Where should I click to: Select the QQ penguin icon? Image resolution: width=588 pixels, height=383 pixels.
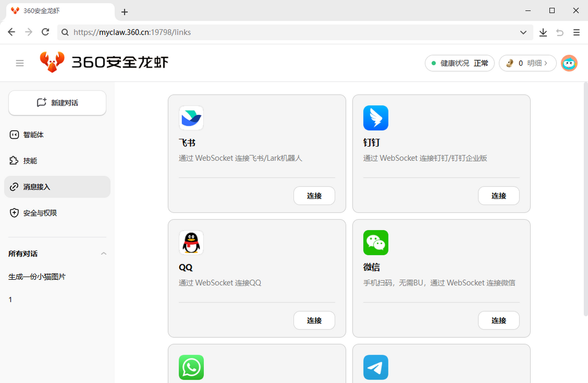coord(191,242)
